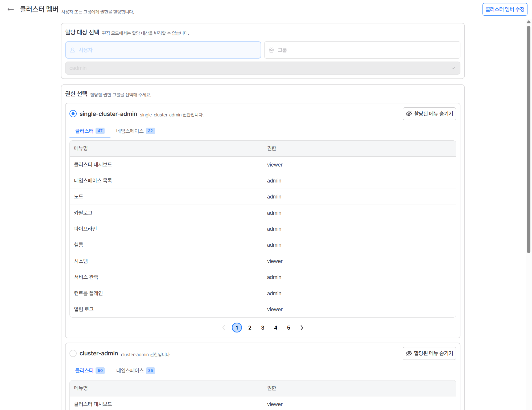
Task: Click the 클러스터 멤버 수정 button
Action: (505, 9)
